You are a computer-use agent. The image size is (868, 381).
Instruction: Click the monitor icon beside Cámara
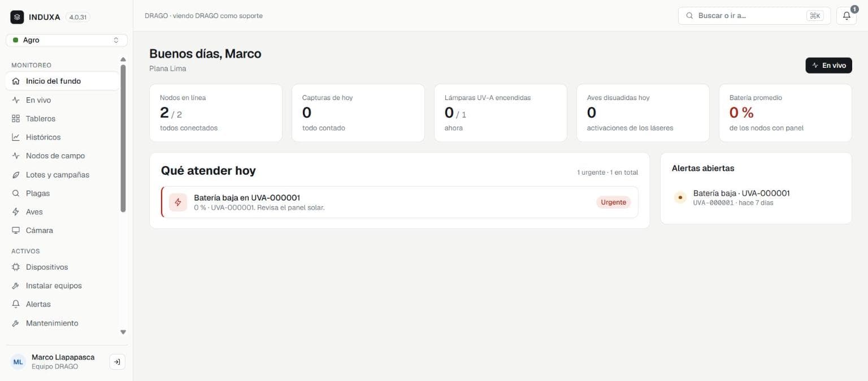pyautogui.click(x=16, y=231)
